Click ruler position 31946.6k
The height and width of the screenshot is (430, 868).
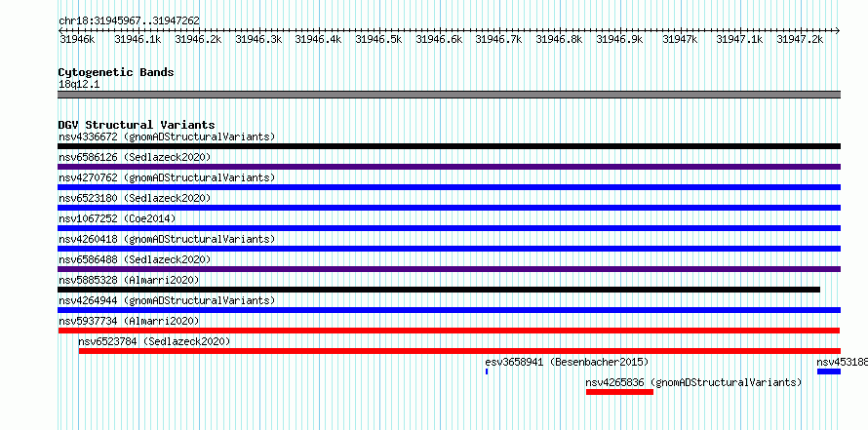(439, 39)
